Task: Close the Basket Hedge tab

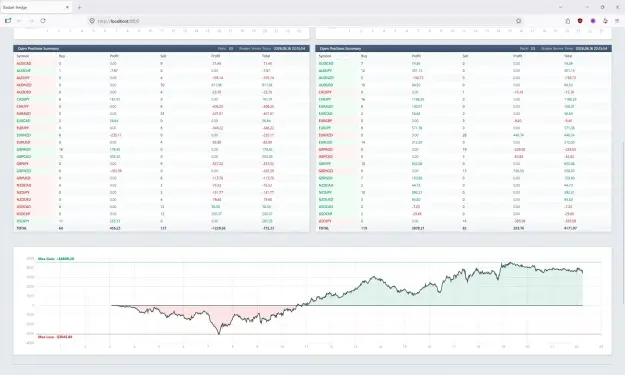Action: [x=67, y=7]
